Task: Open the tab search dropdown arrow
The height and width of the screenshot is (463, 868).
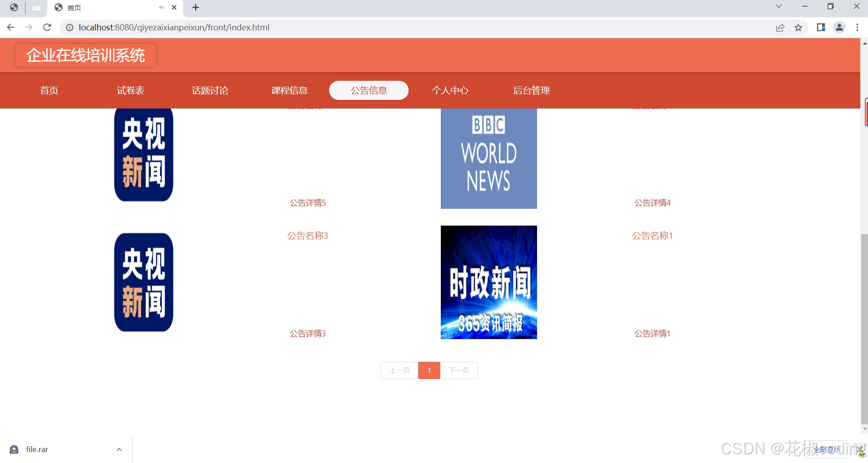Action: point(778,6)
